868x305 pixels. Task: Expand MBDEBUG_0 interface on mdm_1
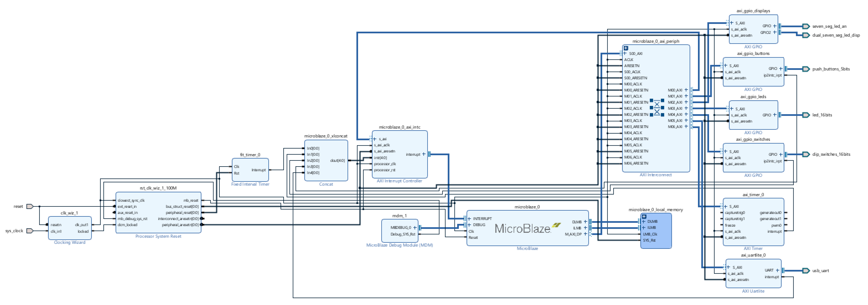[x=415, y=228]
